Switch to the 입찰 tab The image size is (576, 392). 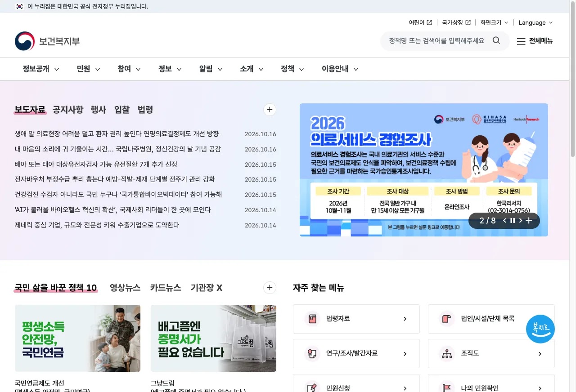122,110
